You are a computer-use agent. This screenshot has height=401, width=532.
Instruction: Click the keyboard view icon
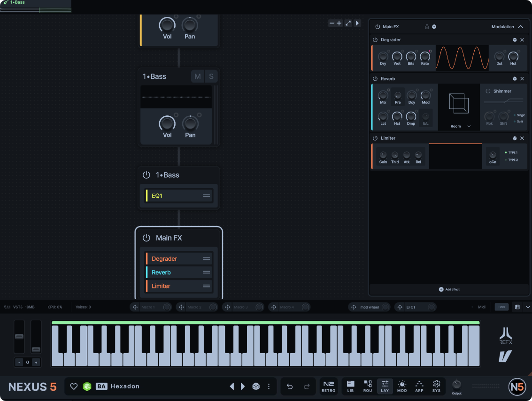pos(517,307)
